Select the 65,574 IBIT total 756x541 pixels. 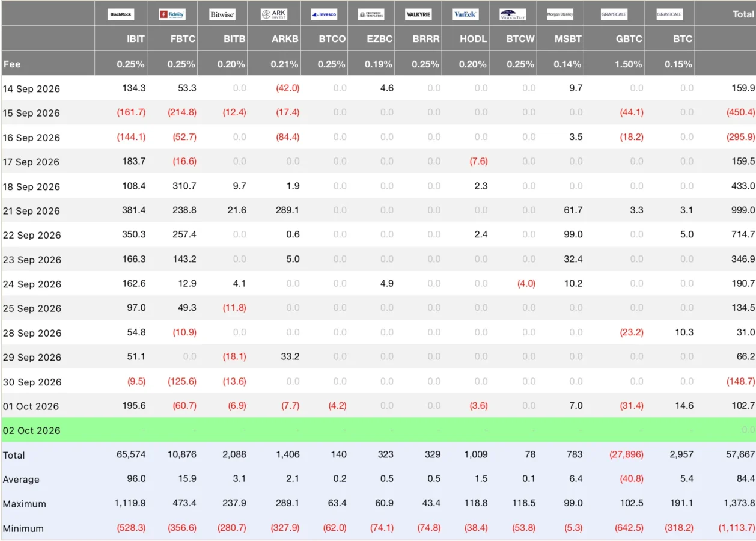131,454
